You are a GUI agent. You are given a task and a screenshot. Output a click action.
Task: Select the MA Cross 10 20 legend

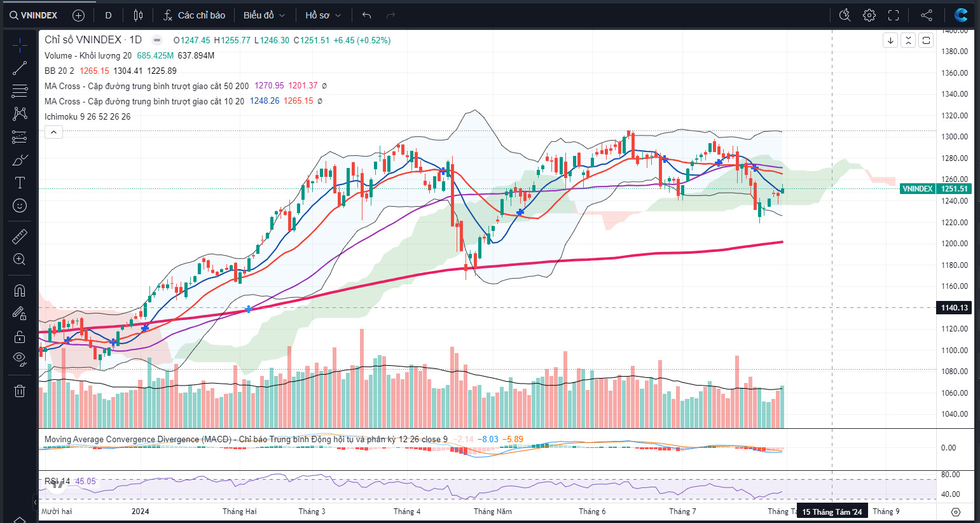(144, 101)
